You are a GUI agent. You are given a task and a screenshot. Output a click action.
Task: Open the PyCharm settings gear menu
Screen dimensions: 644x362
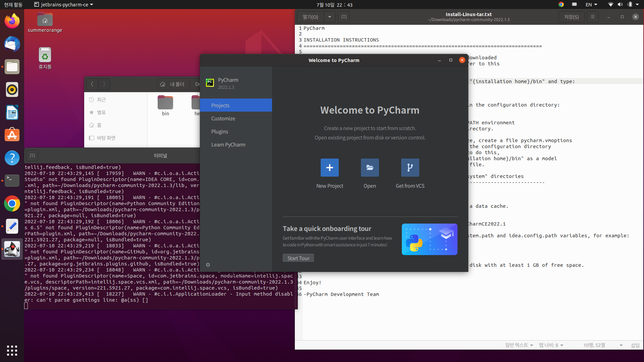(208, 265)
